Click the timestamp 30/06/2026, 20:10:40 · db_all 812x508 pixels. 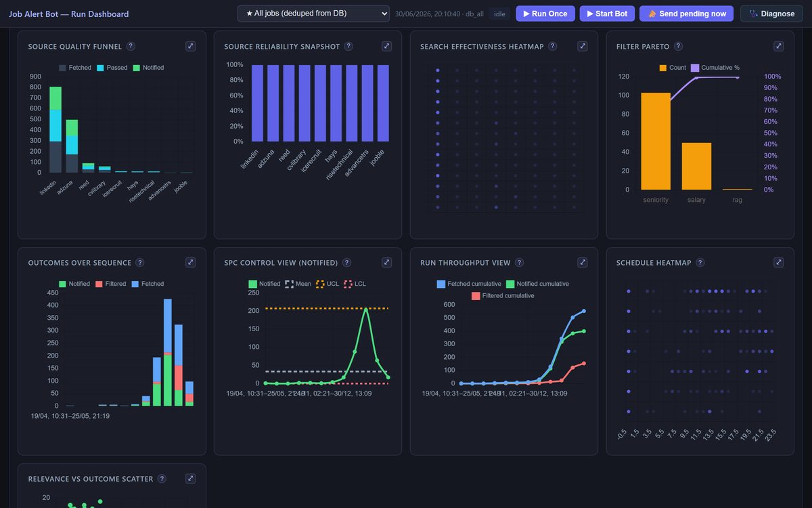click(x=439, y=14)
